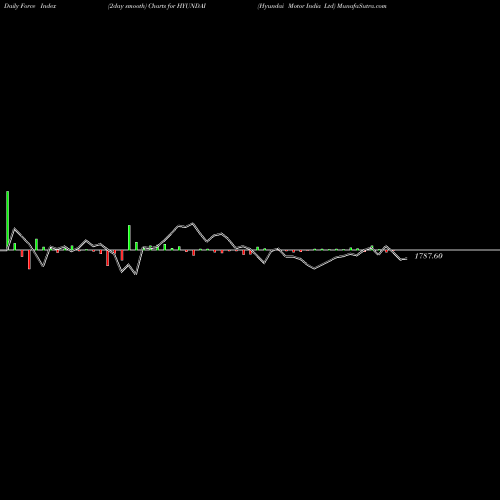Click the 1787.60 value label

pos(428,256)
